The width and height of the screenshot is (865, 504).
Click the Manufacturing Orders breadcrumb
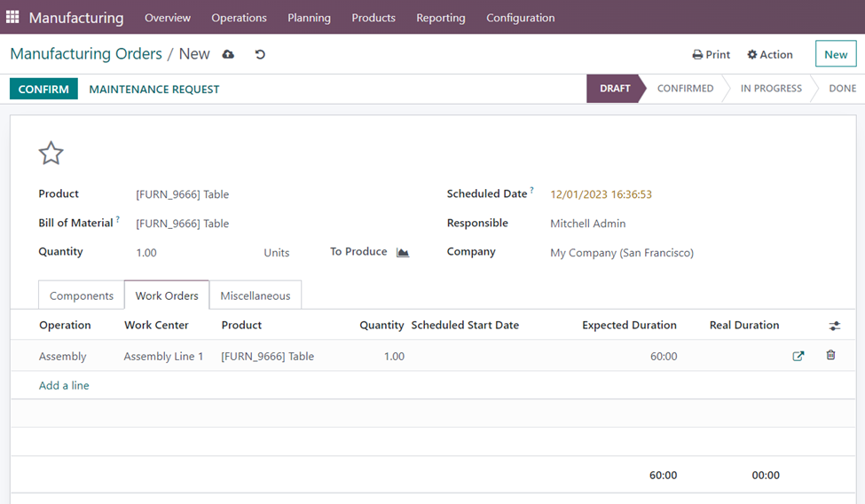click(86, 54)
